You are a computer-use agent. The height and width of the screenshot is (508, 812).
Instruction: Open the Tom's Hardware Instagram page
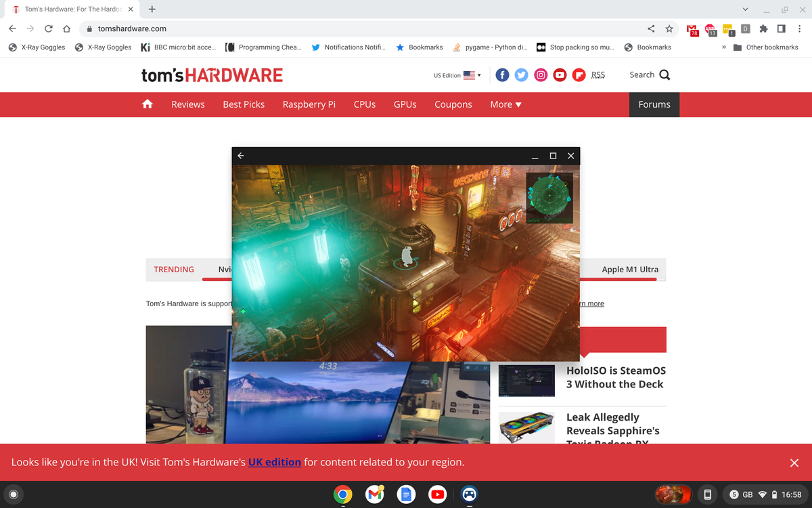pyautogui.click(x=541, y=75)
